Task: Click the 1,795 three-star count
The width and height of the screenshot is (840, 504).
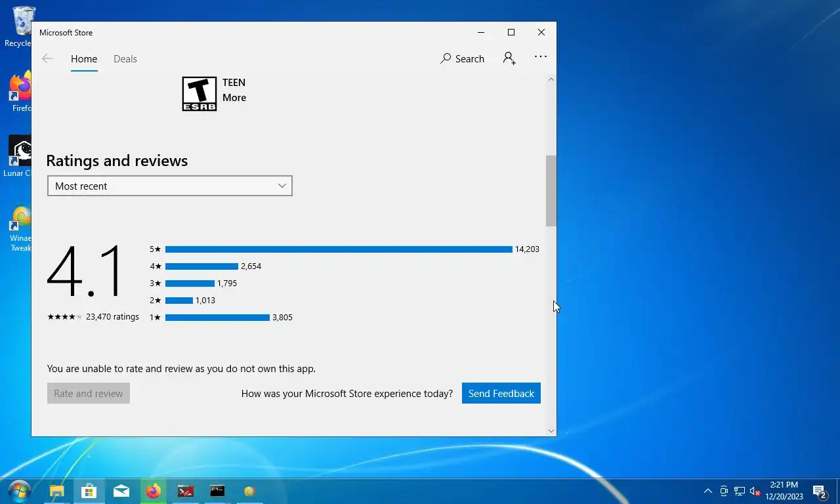Action: click(227, 283)
